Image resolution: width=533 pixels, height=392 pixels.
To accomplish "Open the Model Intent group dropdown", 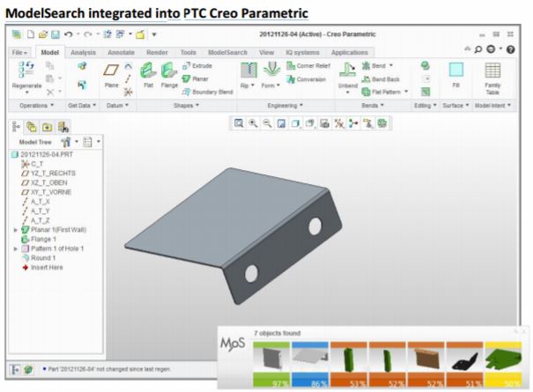I will [492, 106].
